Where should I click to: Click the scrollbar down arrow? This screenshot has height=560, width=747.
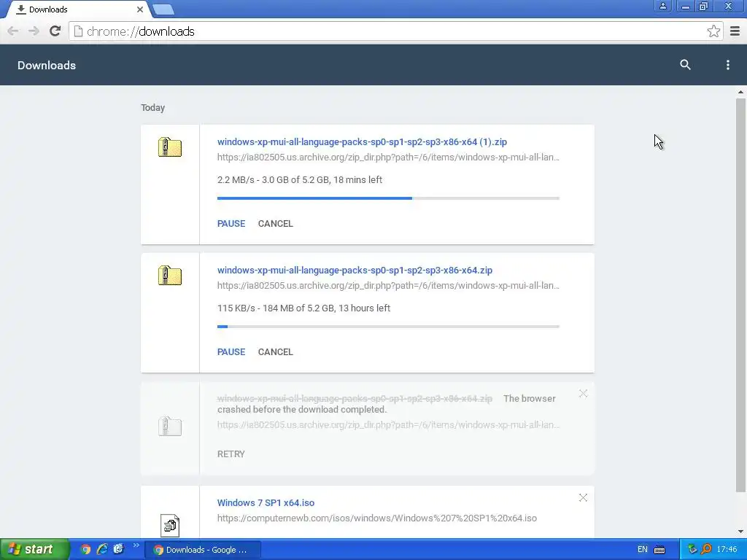click(x=740, y=532)
